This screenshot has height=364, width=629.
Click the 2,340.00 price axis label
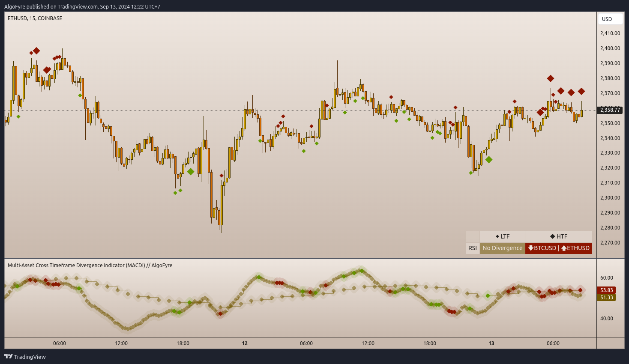coord(610,138)
